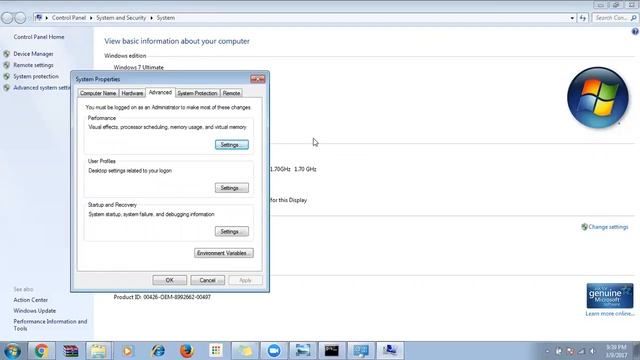Open the picture viewer taskbar icon
640x360 pixels.
[303, 351]
